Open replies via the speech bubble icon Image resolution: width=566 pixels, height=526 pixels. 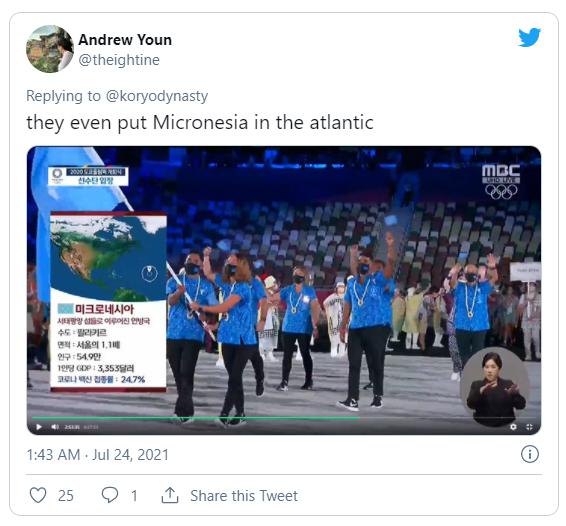[x=110, y=495]
